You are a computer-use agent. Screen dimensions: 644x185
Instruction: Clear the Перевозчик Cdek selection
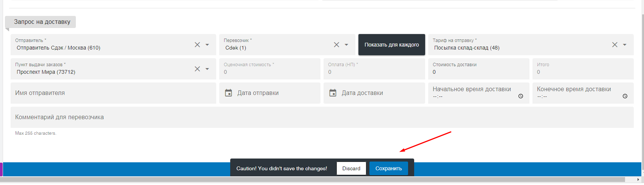point(336,45)
